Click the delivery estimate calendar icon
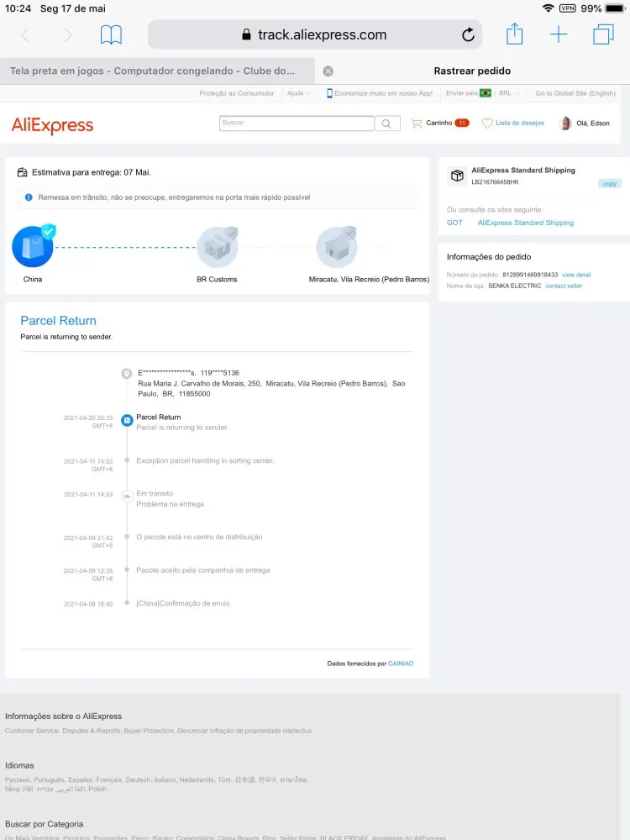Image resolution: width=630 pixels, height=840 pixels. point(22,172)
